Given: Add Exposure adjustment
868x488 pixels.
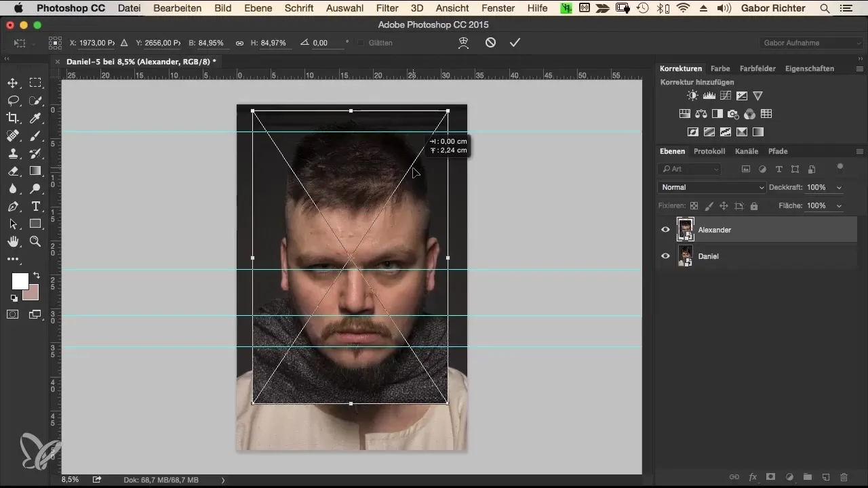Looking at the screenshot, I should pos(742,96).
